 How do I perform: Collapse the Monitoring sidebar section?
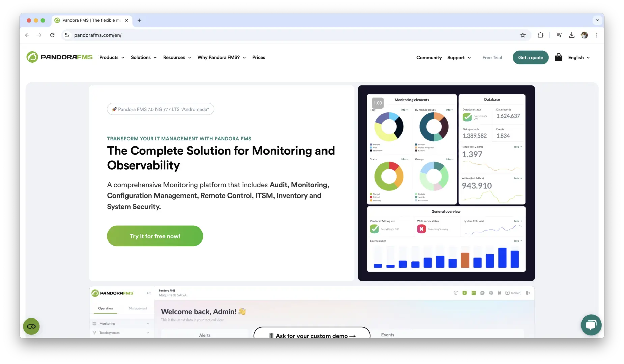148,324
